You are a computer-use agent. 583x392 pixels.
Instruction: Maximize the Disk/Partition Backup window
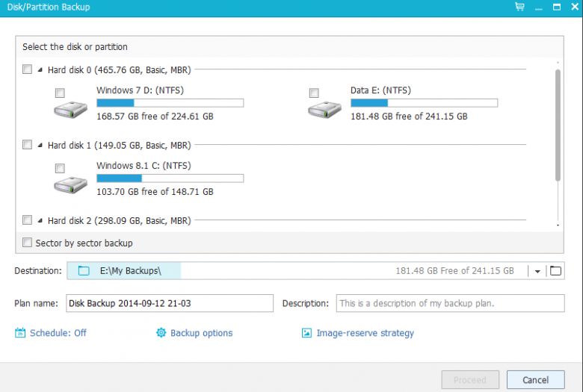click(557, 7)
